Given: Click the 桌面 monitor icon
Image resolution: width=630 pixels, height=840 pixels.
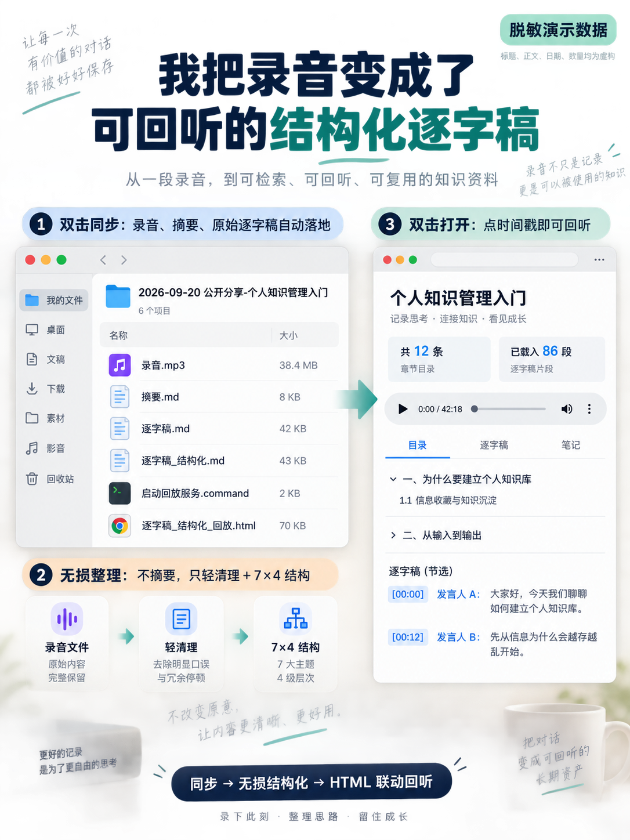Looking at the screenshot, I should 32,330.
